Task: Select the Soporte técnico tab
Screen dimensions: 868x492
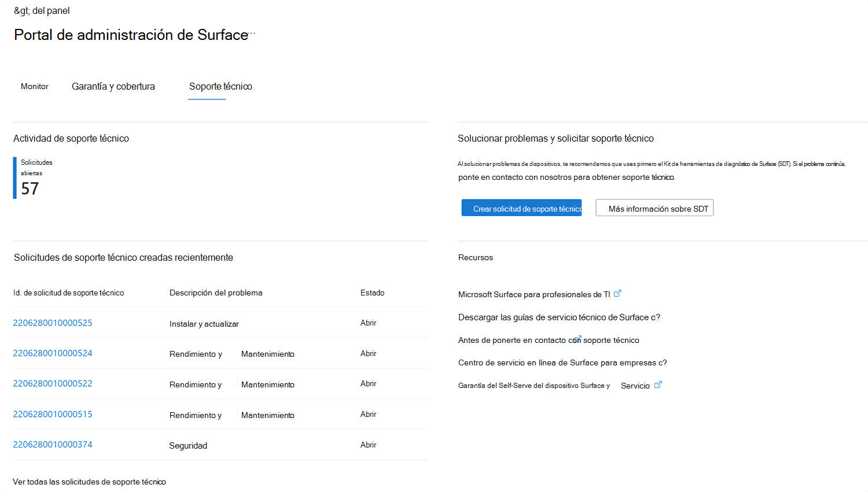Action: tap(220, 86)
